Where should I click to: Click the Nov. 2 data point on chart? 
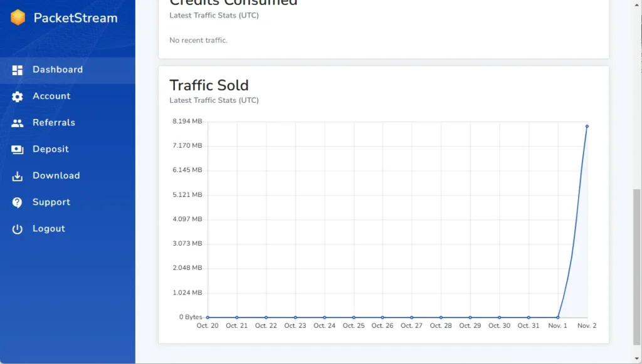[x=587, y=127]
